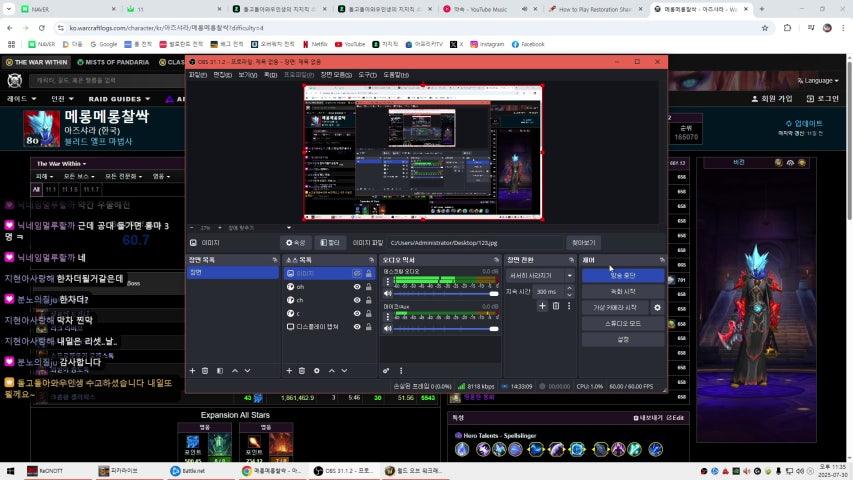This screenshot has width=853, height=480.
Task: Open scene filters icon in scene list toolbar
Action: 220,371
